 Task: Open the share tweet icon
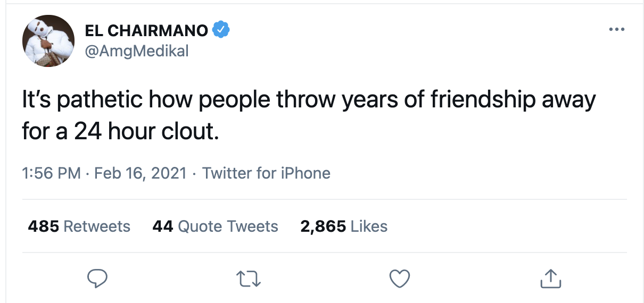point(551,278)
